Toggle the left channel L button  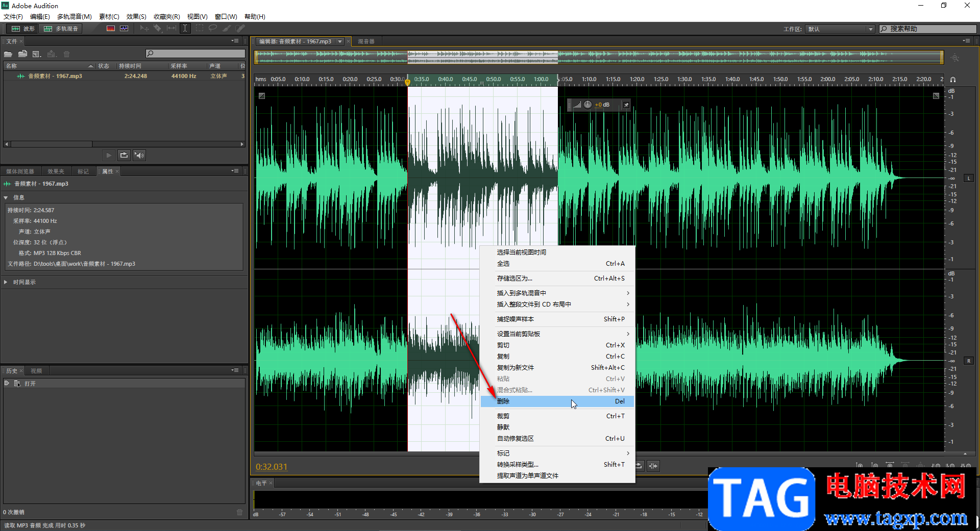tap(968, 178)
